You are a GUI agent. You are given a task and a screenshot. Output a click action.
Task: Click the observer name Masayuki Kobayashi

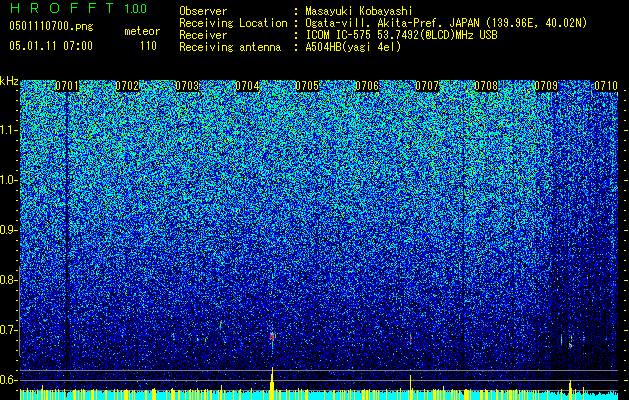(x=359, y=11)
